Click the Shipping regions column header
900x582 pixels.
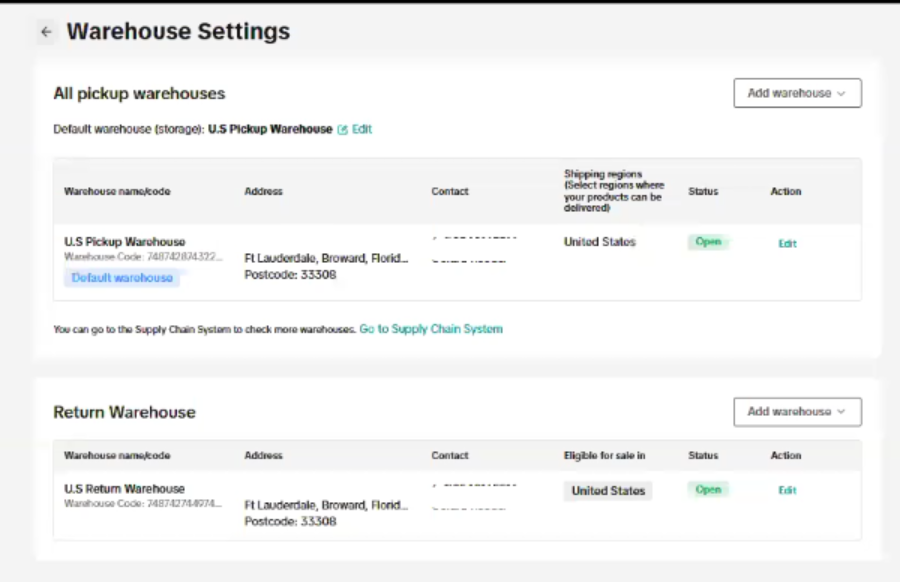coord(612,191)
